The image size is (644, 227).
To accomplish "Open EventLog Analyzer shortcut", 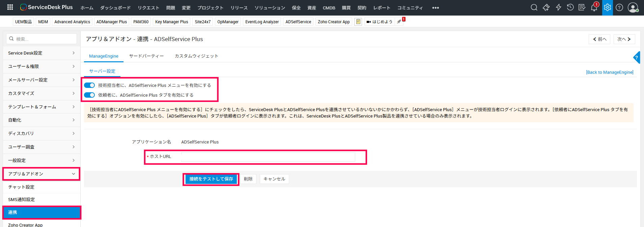I will [262, 22].
